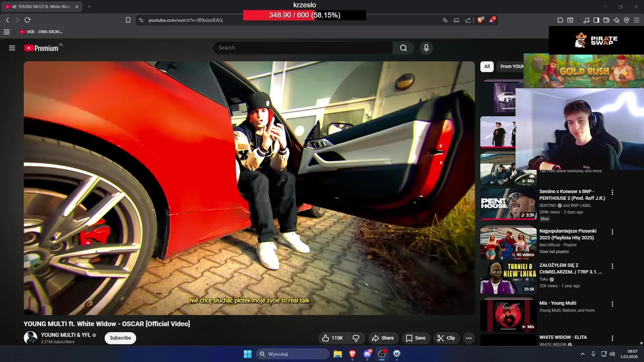Screen dimensions: 644x362
Task: Open the ZAŁOŻYŁEM SIĘ Z CHMIELARZEM video title
Action: (x=571, y=268)
